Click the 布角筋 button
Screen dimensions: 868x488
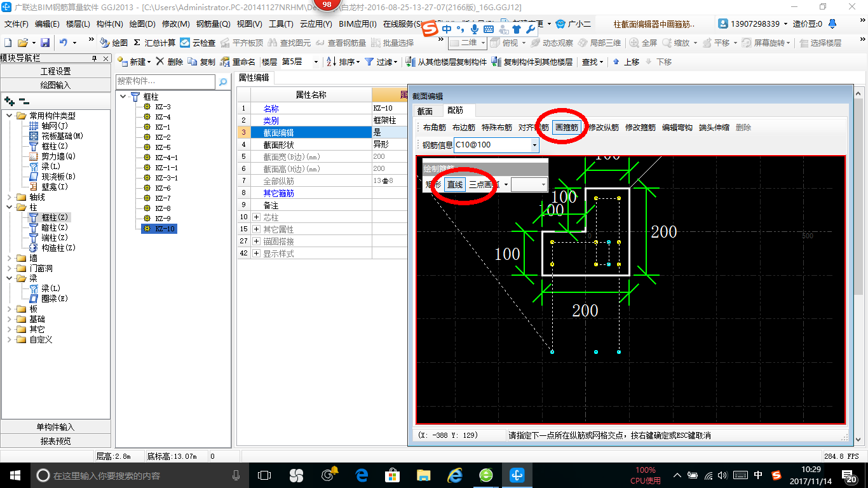tap(435, 127)
